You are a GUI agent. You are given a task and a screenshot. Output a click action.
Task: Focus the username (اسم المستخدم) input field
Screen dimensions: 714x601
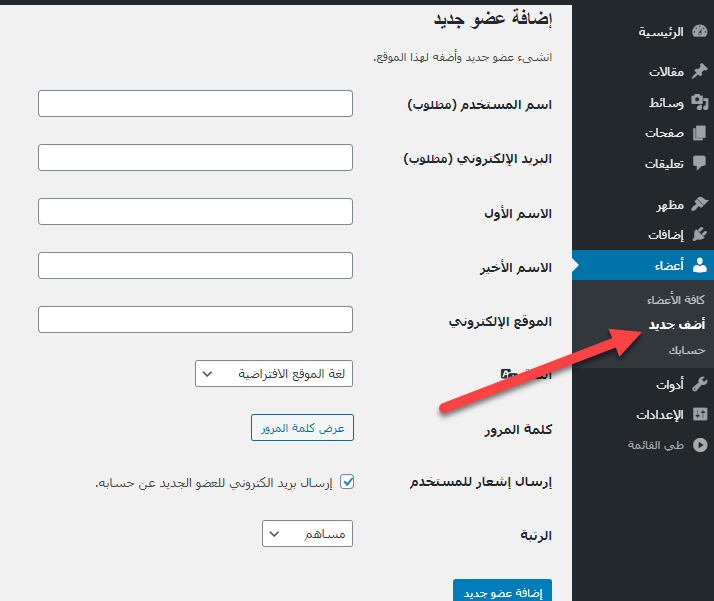click(x=195, y=103)
